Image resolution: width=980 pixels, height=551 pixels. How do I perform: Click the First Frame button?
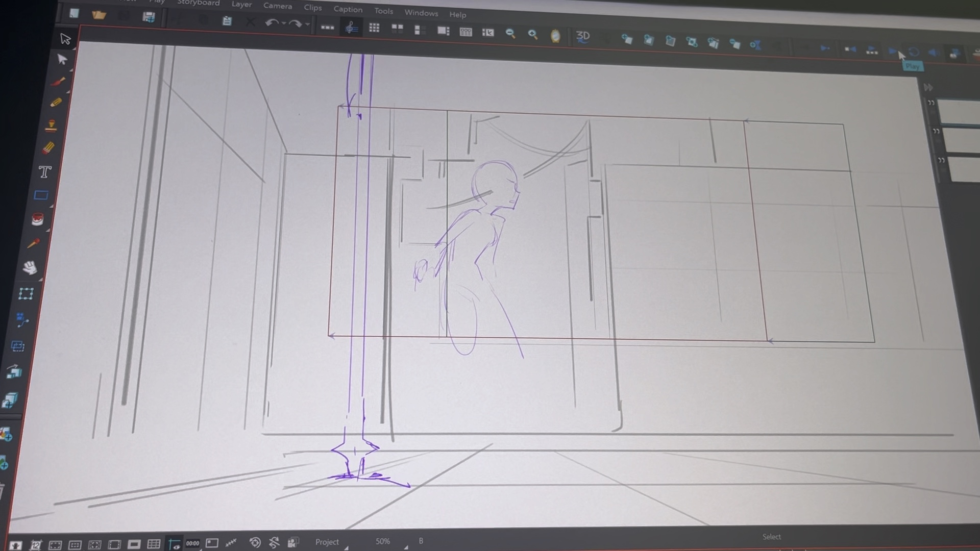click(x=850, y=49)
